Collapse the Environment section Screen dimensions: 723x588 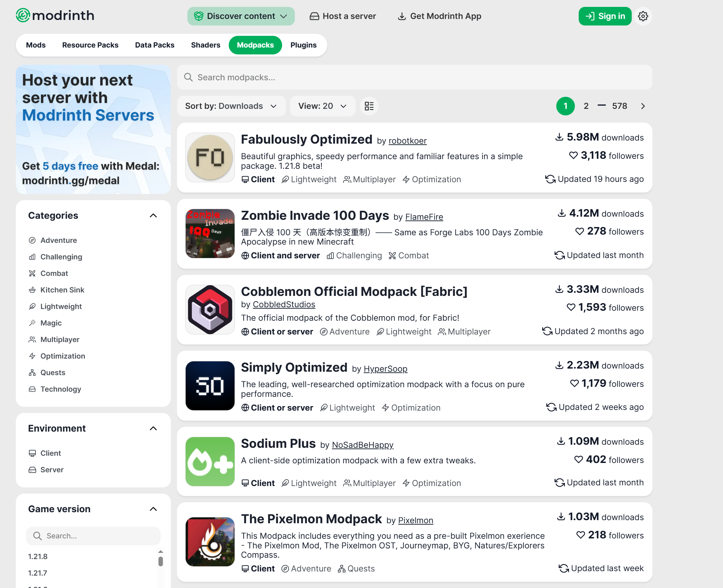(x=153, y=429)
